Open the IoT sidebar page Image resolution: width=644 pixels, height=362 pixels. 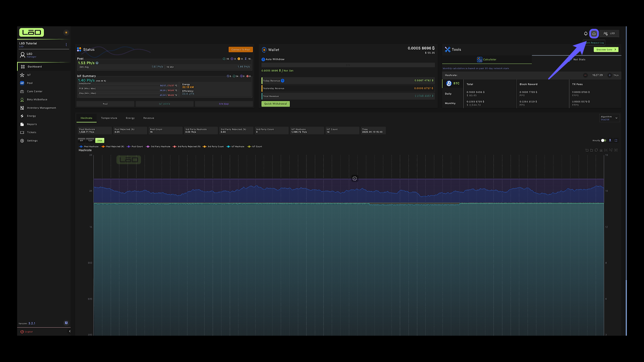[44, 75]
